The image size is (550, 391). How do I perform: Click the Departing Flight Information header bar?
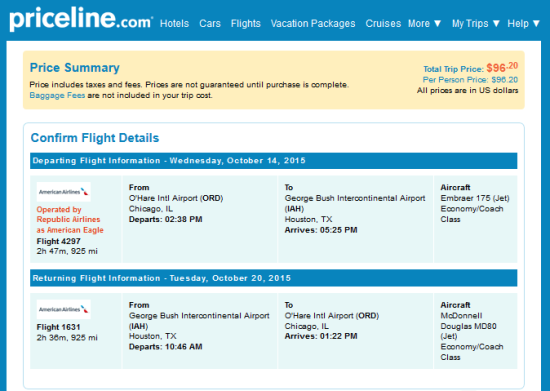(274, 161)
